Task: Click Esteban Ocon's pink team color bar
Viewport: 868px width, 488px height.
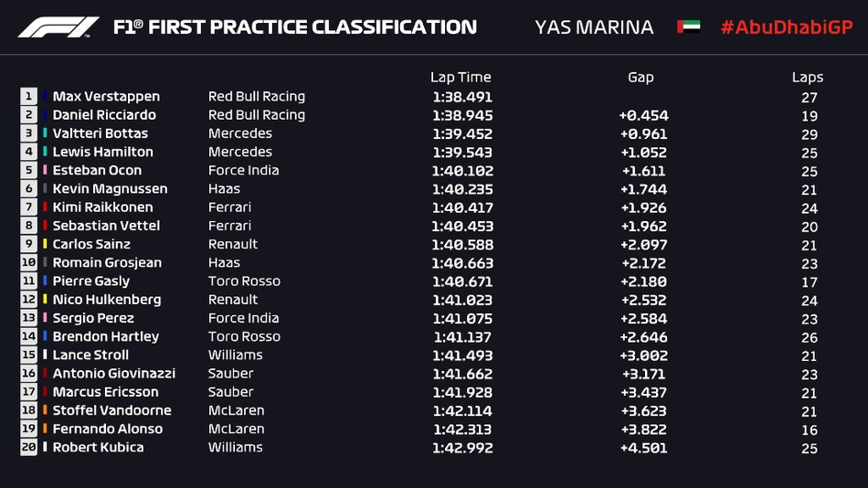Action: [45, 170]
